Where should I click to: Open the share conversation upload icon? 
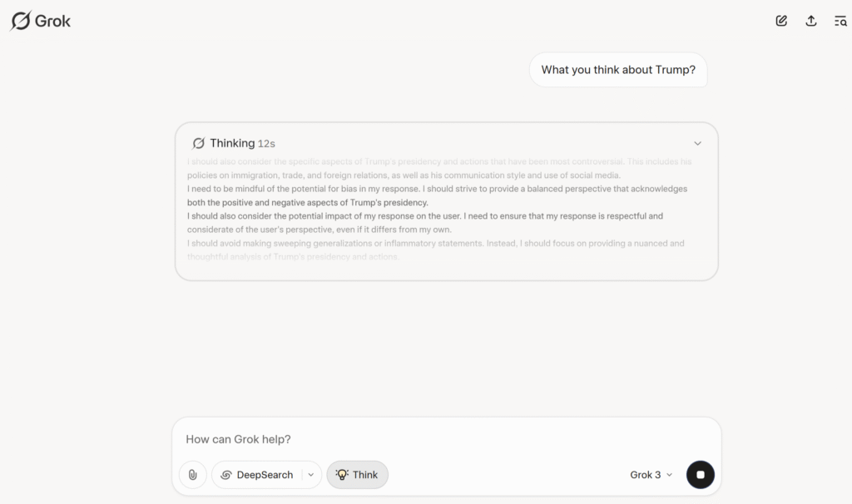click(x=810, y=21)
